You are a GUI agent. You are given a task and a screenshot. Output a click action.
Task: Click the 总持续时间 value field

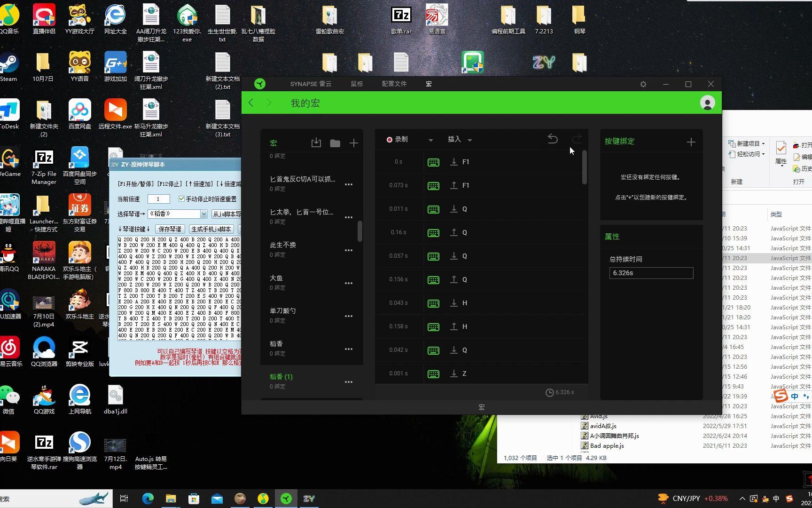tap(651, 273)
